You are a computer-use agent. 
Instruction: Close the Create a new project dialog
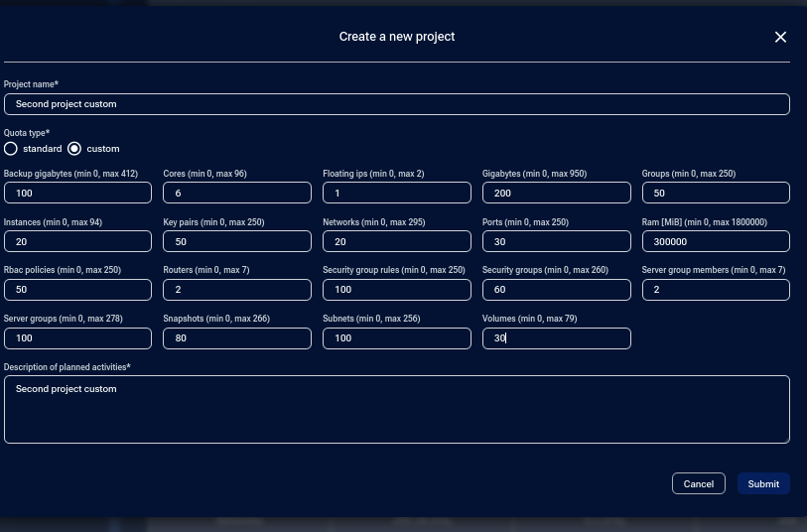click(x=780, y=37)
